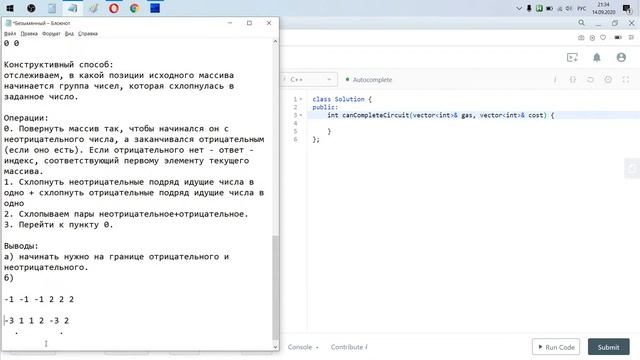
Task: Click the line '-3 1 1 2 -3 2'
Action: pos(37,320)
